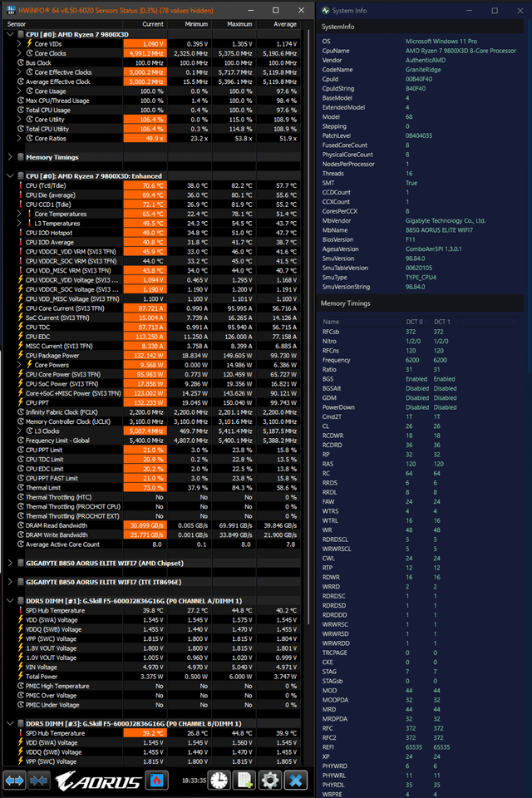
Task: Expand GIGABYTE B850 AORUS ELITE (AMD Chipset) group
Action: coord(10,563)
